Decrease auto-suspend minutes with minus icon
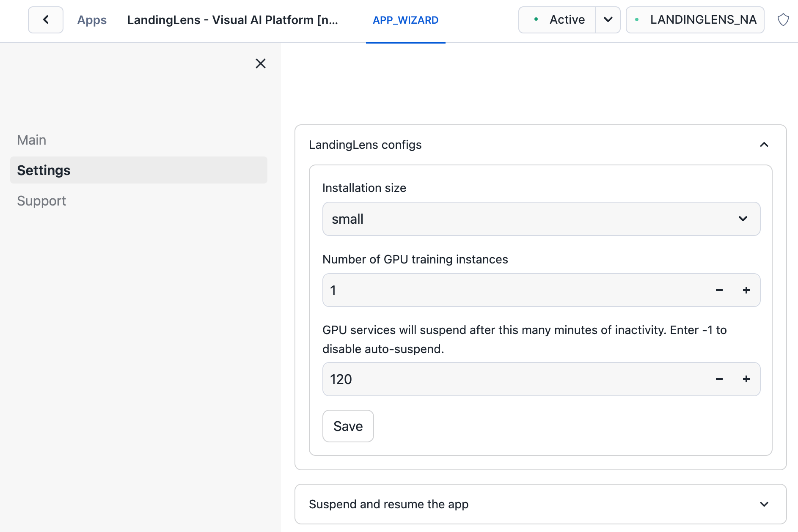 [719, 379]
